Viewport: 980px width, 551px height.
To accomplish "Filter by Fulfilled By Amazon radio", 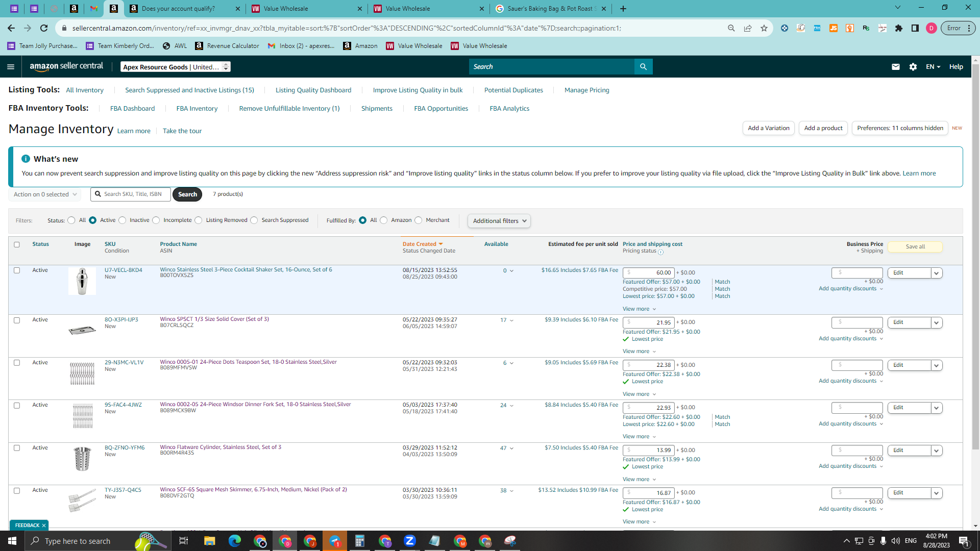I will [384, 220].
